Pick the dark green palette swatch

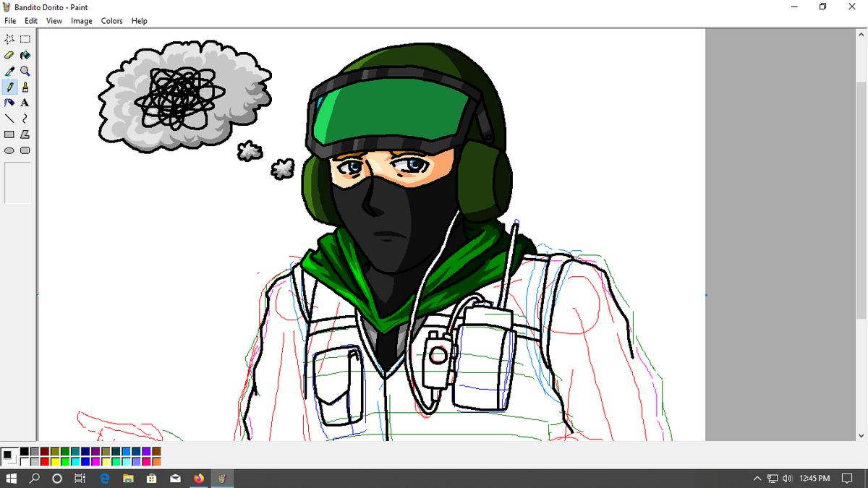pos(65,451)
